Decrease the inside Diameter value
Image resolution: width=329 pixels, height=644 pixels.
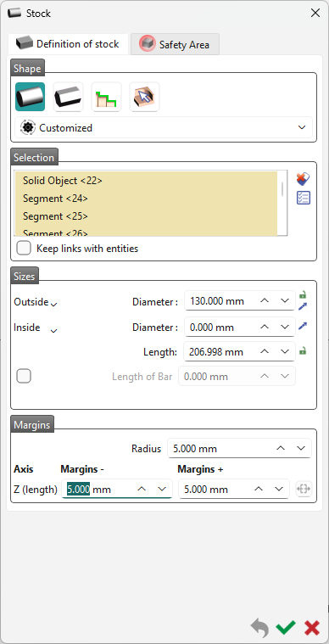point(285,327)
